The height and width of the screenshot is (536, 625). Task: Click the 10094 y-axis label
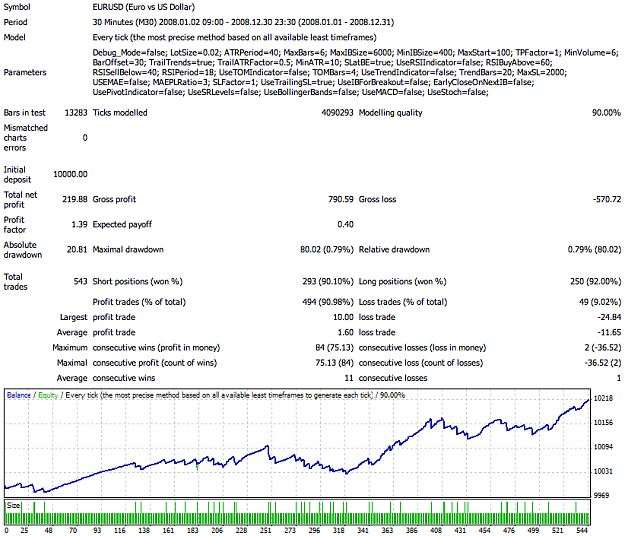pos(603,447)
